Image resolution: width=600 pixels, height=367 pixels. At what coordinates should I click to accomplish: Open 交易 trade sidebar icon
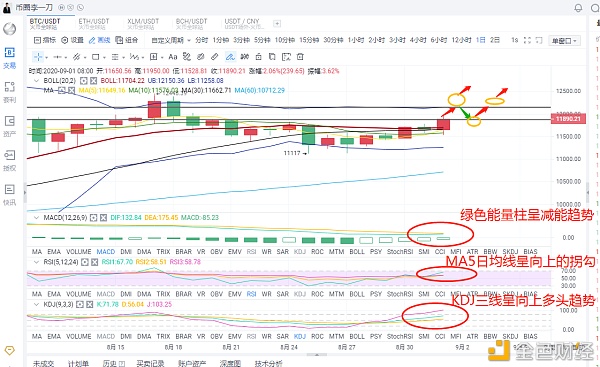pyautogui.click(x=10, y=58)
